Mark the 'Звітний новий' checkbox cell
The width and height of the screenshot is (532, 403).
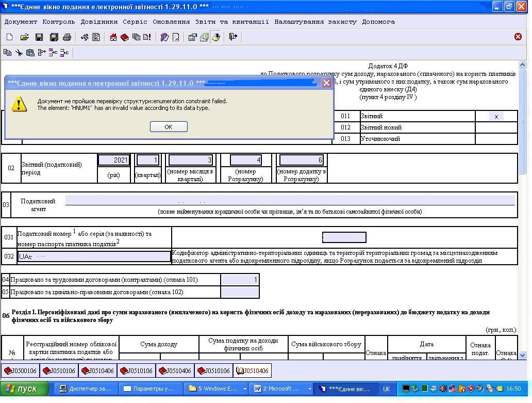[x=496, y=127]
